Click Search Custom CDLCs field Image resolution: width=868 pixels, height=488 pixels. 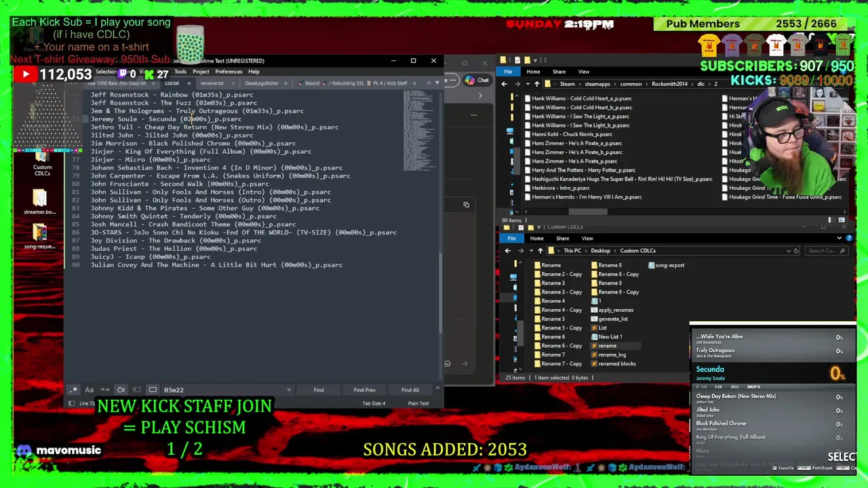click(827, 251)
